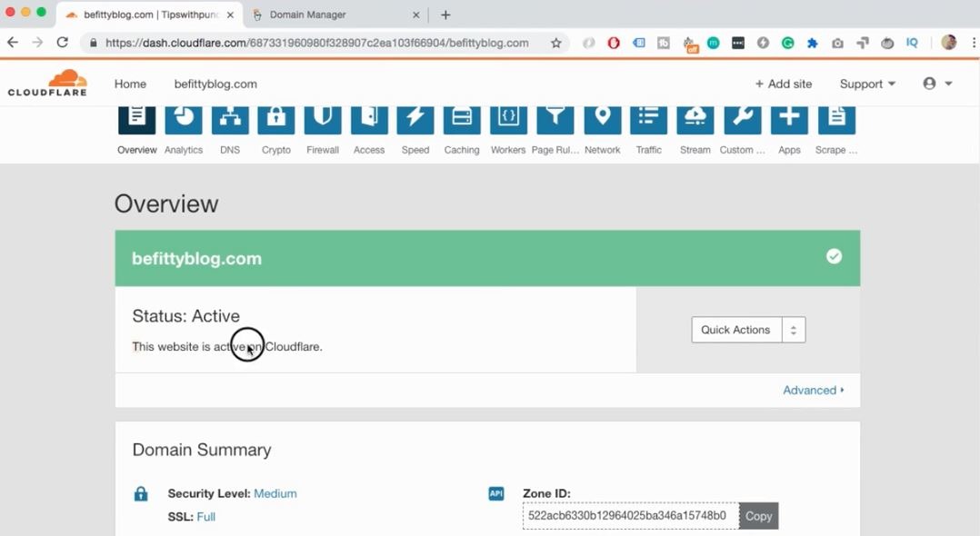Screen dimensions: 980x536
Task: Open the Stream cloud icon
Action: pyautogui.click(x=695, y=120)
